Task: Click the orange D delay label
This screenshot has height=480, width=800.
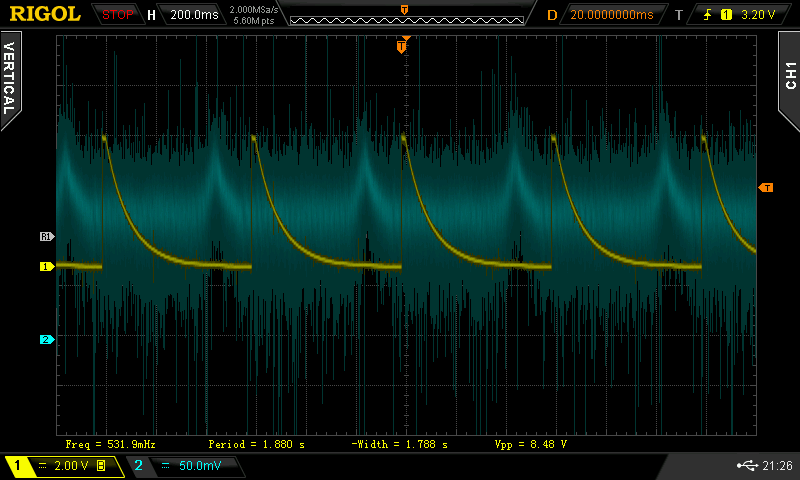Action: point(552,15)
